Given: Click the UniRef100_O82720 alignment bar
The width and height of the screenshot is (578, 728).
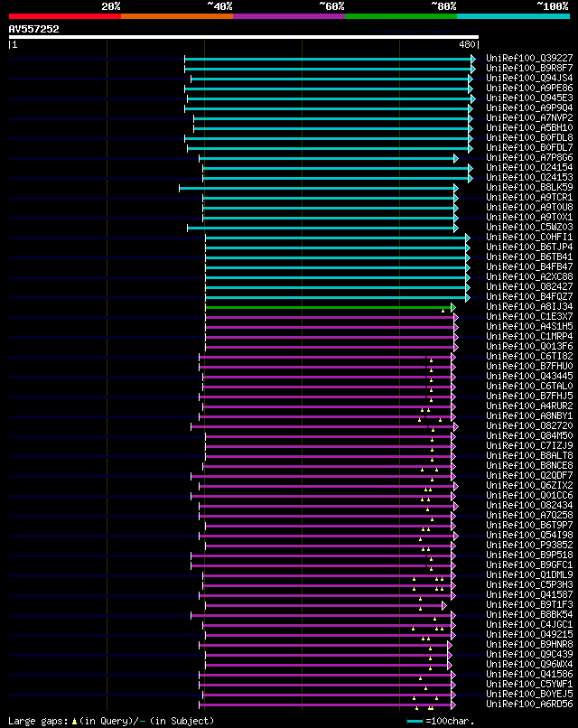Looking at the screenshot, I should coord(324,426).
